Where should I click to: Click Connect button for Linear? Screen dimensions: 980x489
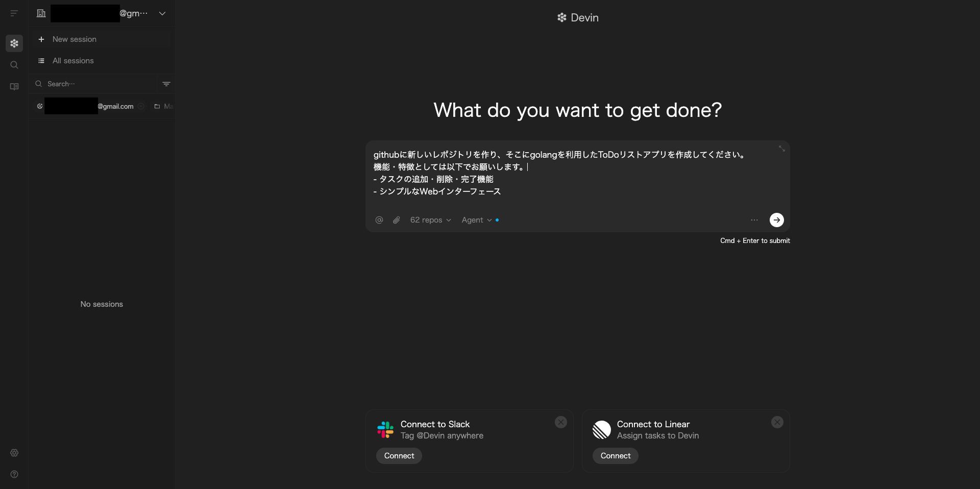615,456
